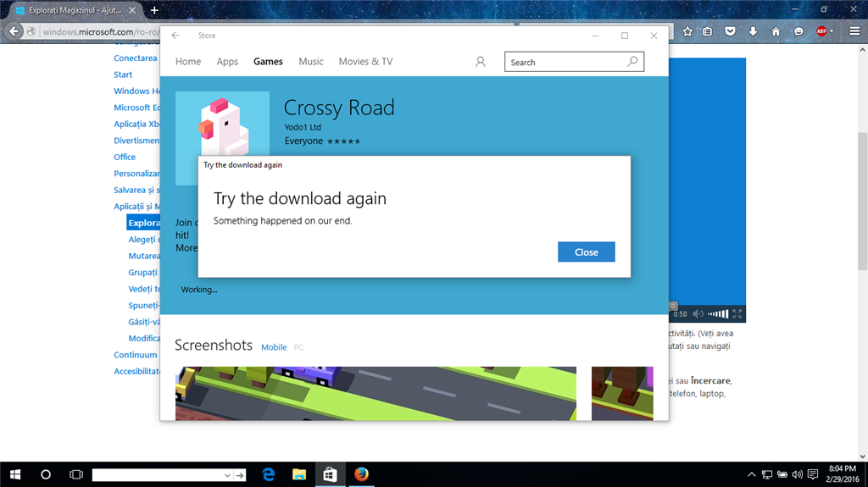Open the Firefox hamburger menu
The image size is (868, 487).
[x=854, y=31]
